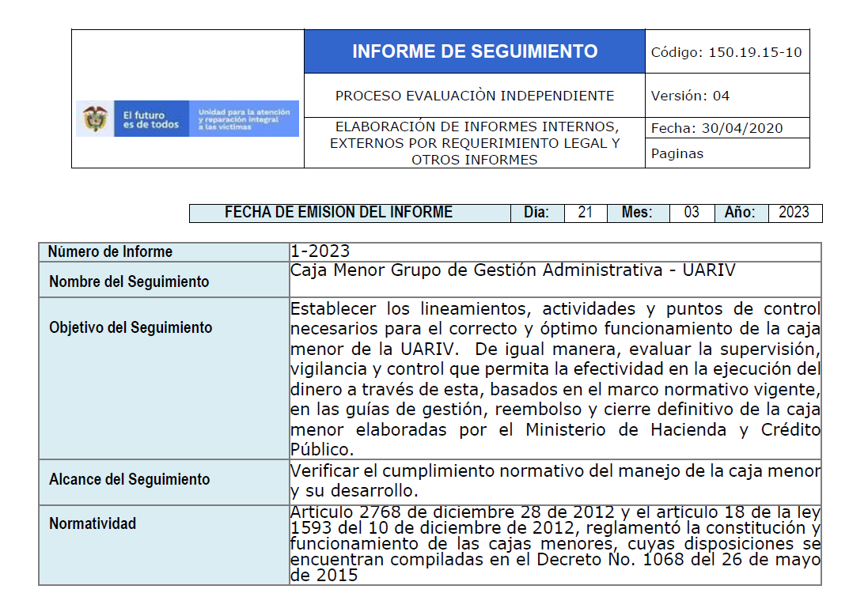Click the 'Código: 150.19.15-10' cell

click(726, 53)
